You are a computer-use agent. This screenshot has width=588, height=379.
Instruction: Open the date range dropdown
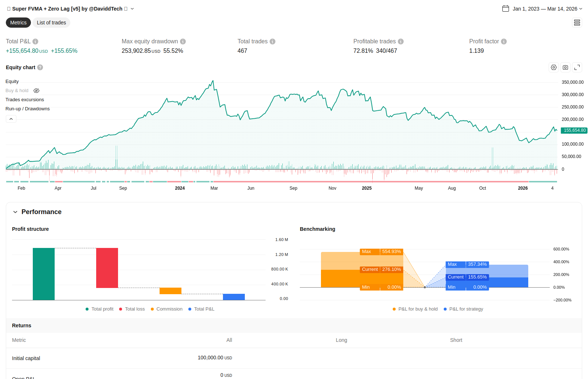tap(542, 9)
